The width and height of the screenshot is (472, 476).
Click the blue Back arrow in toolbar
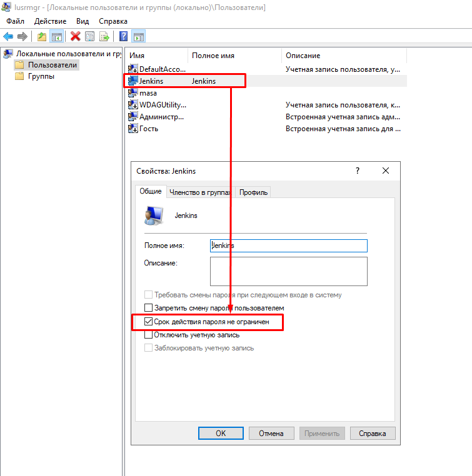[8, 36]
